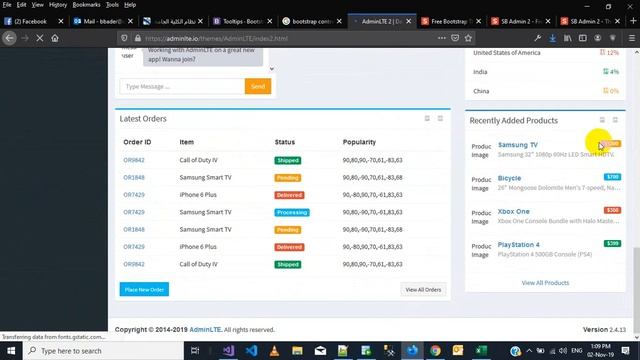The width and height of the screenshot is (640, 360).
Task: Switch to the Free Bootstrap tab
Action: coord(448,21)
